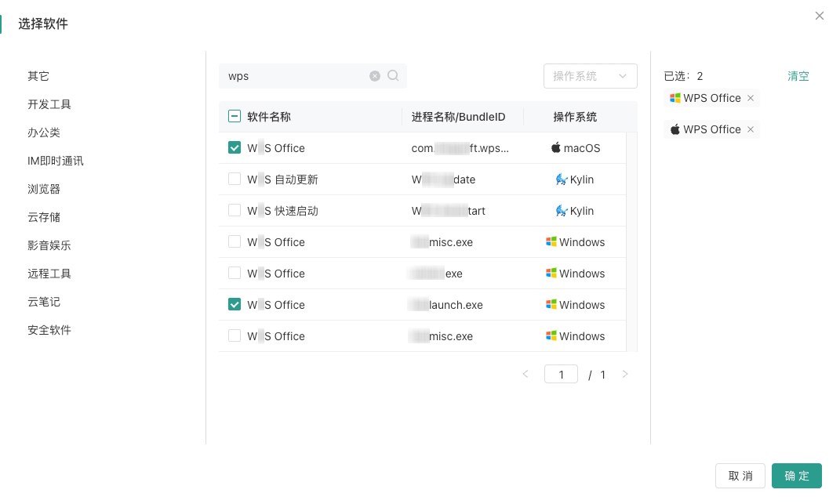Toggle the select-all header checkbox
Viewport: 840px width, 504px height.
pos(235,116)
